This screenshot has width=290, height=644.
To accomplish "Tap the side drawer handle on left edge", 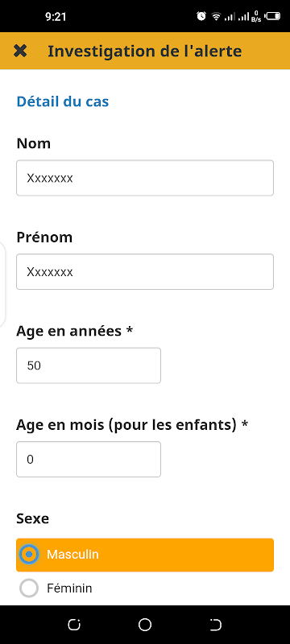I will [x=2, y=284].
